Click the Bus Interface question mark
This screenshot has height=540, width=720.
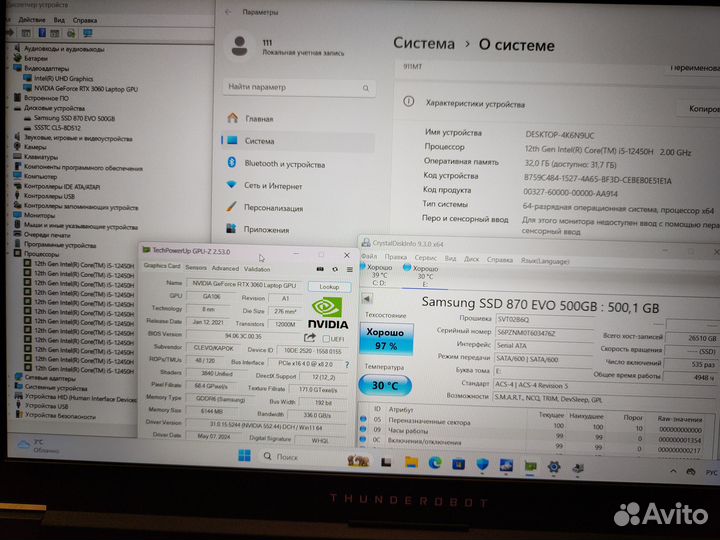point(347,365)
